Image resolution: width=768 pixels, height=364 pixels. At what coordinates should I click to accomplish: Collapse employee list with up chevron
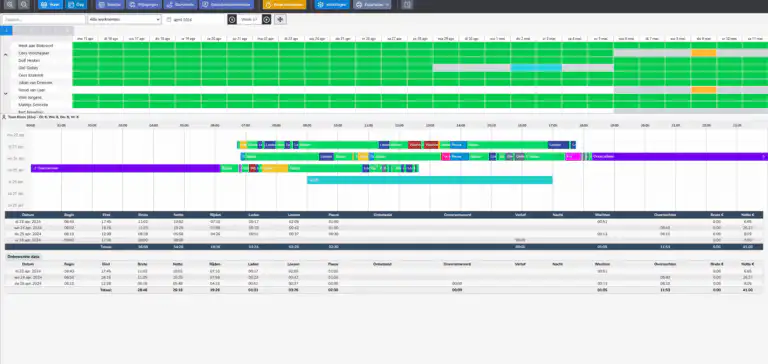point(5,55)
